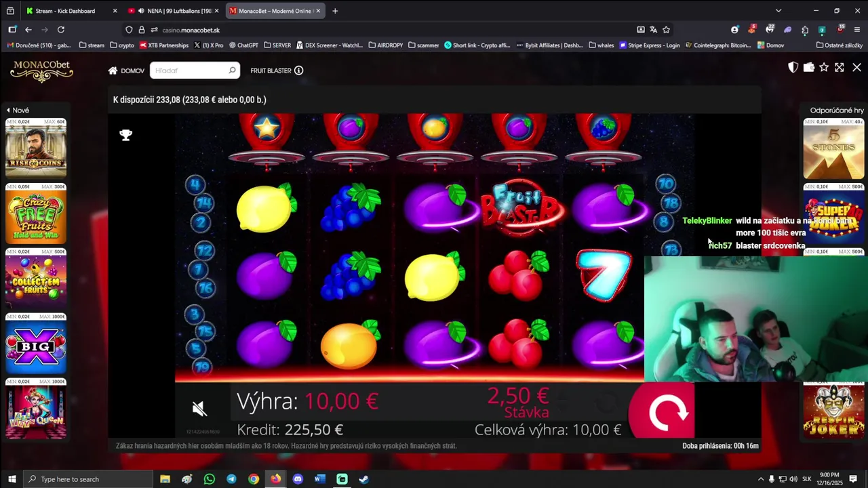This screenshot has height=488, width=868.
Task: Open XTB Partnerships bookmark
Action: tap(164, 45)
